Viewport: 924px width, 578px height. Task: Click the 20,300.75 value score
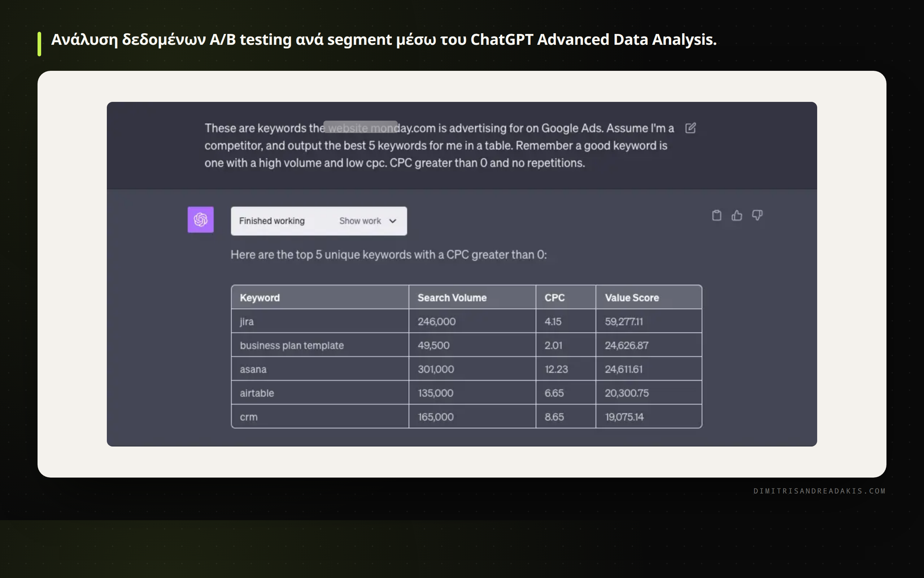[627, 393]
